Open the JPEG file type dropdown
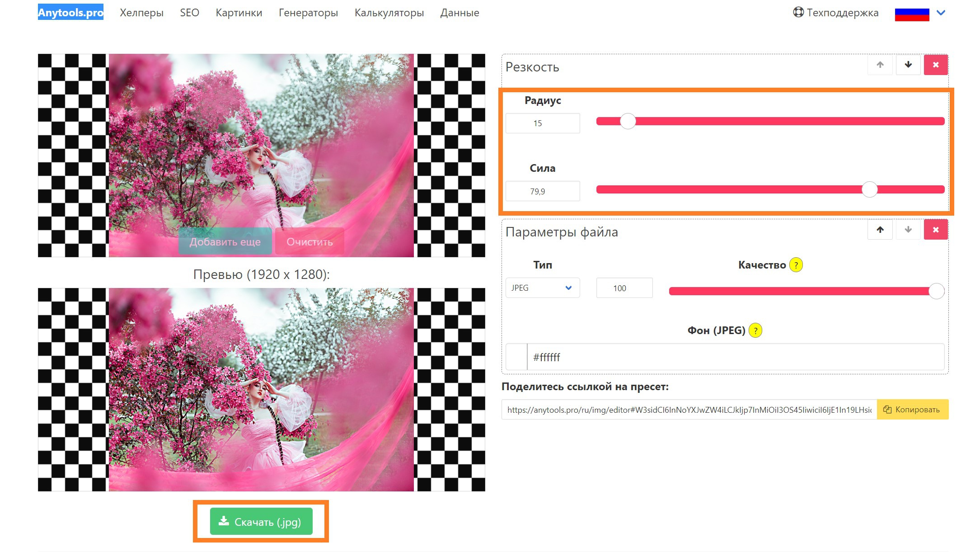 pos(542,288)
